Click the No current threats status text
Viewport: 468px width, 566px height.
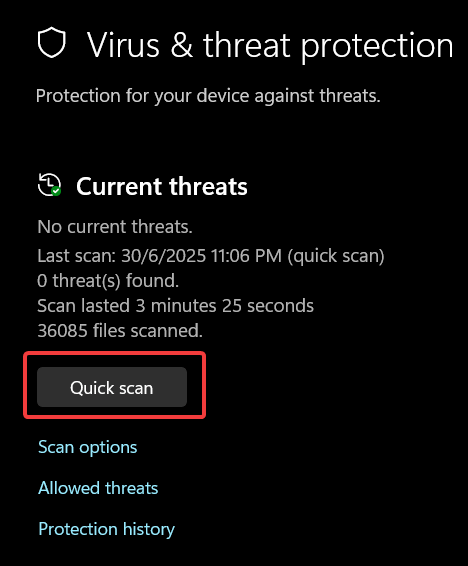[x=115, y=227]
